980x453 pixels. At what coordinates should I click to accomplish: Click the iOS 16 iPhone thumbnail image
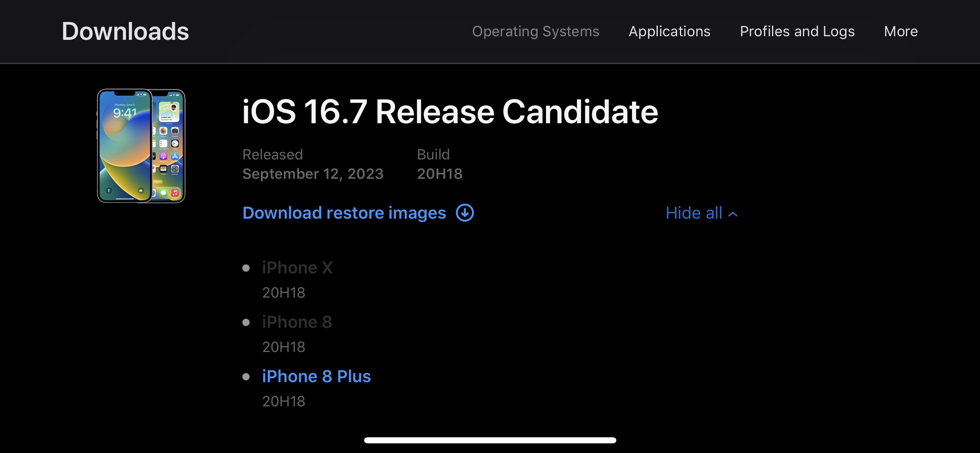click(141, 146)
